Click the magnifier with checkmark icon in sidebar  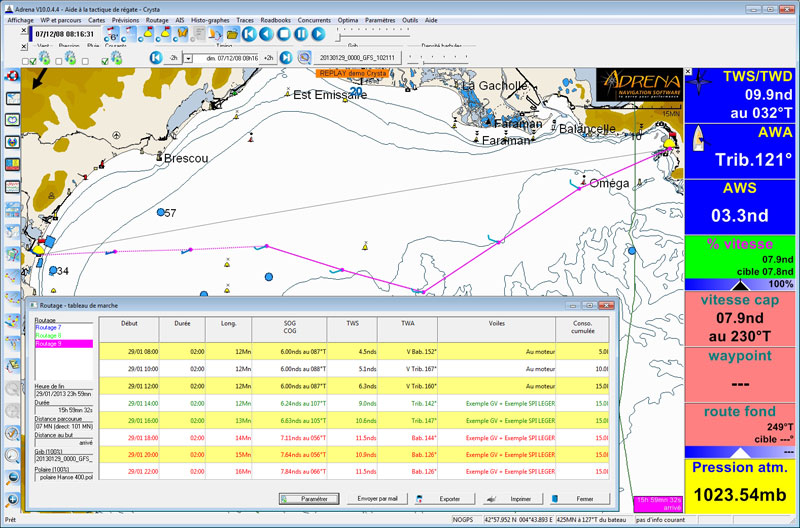12,433
